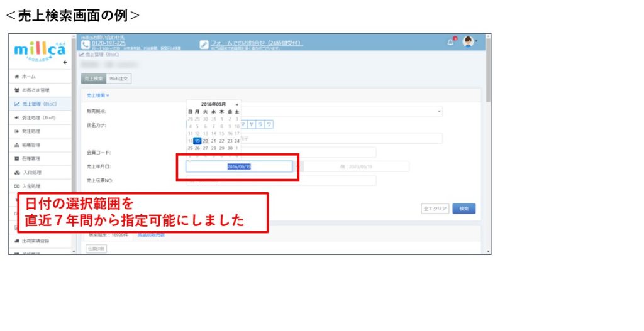Screen dimensions: 644x331
Task: Open お客さま管理 in the sidebar
Action: [35, 90]
